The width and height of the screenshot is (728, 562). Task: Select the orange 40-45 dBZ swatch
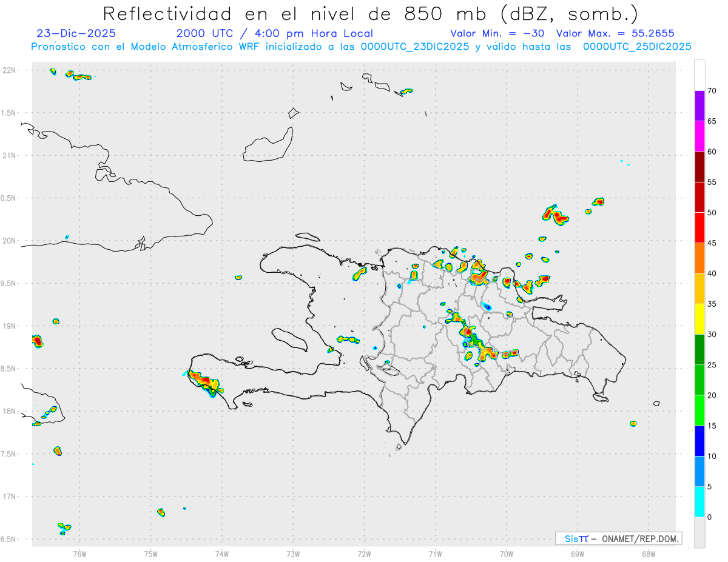(699, 258)
